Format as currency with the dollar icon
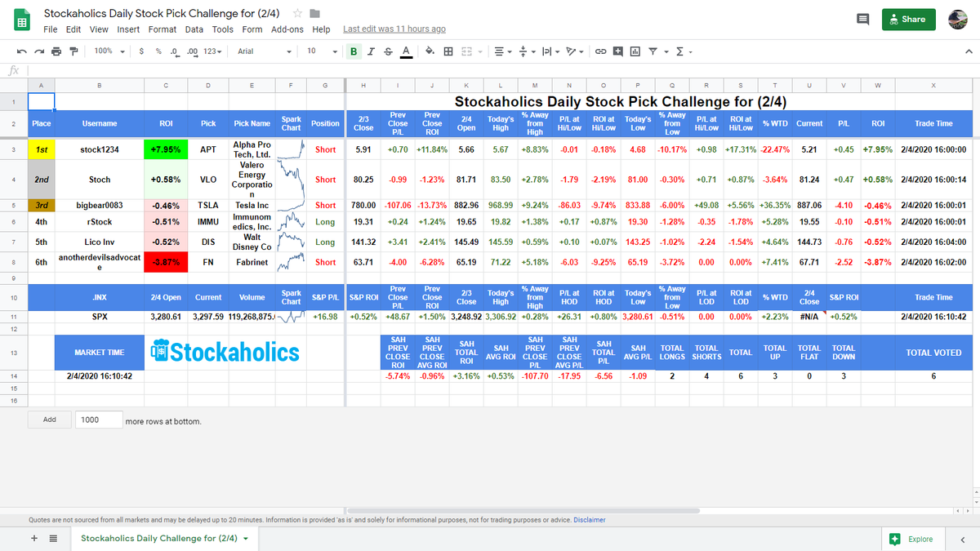This screenshot has height=551, width=980. click(x=143, y=51)
